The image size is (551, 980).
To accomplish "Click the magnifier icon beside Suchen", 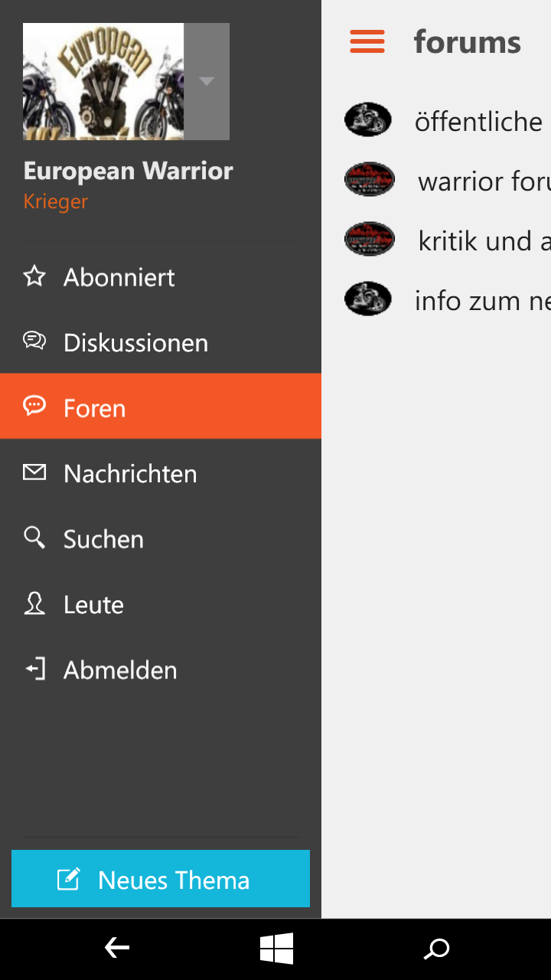I will coord(34,537).
